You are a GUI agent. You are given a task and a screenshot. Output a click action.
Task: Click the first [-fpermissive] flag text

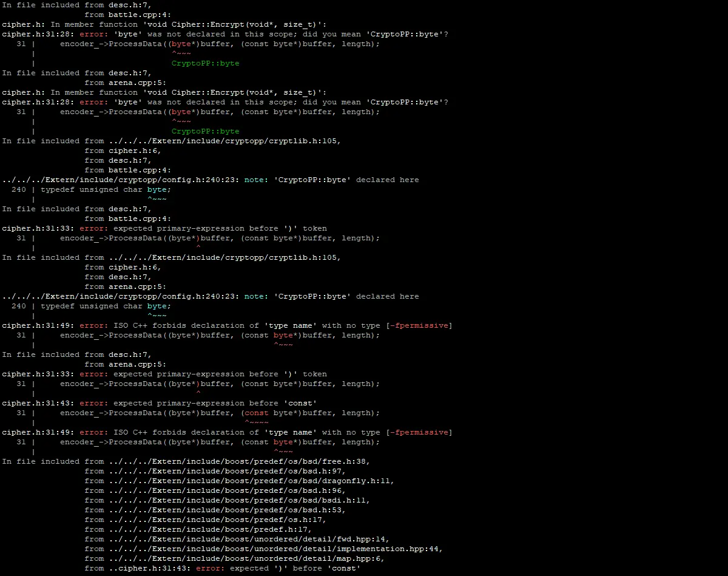tap(419, 325)
